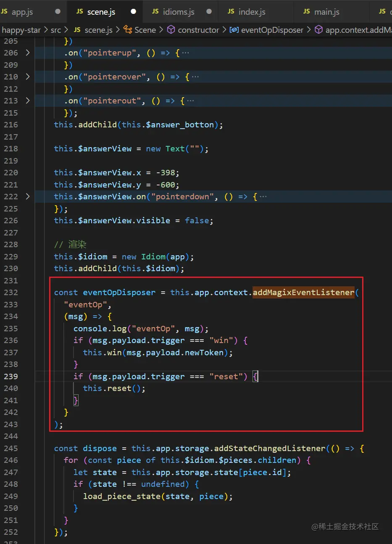Screen dimensions: 392x544
Task: Open the src folder breadcrumb
Action: pyautogui.click(x=56, y=30)
